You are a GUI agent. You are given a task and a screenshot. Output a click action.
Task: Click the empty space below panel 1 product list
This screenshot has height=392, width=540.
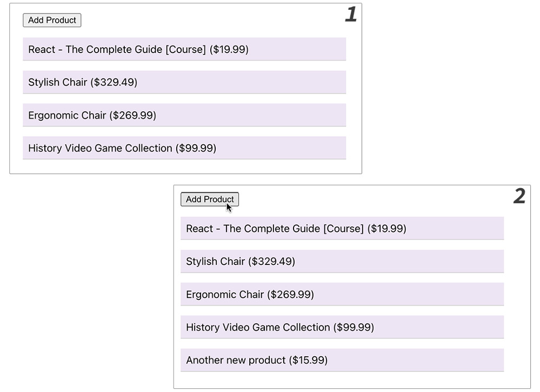point(184,165)
